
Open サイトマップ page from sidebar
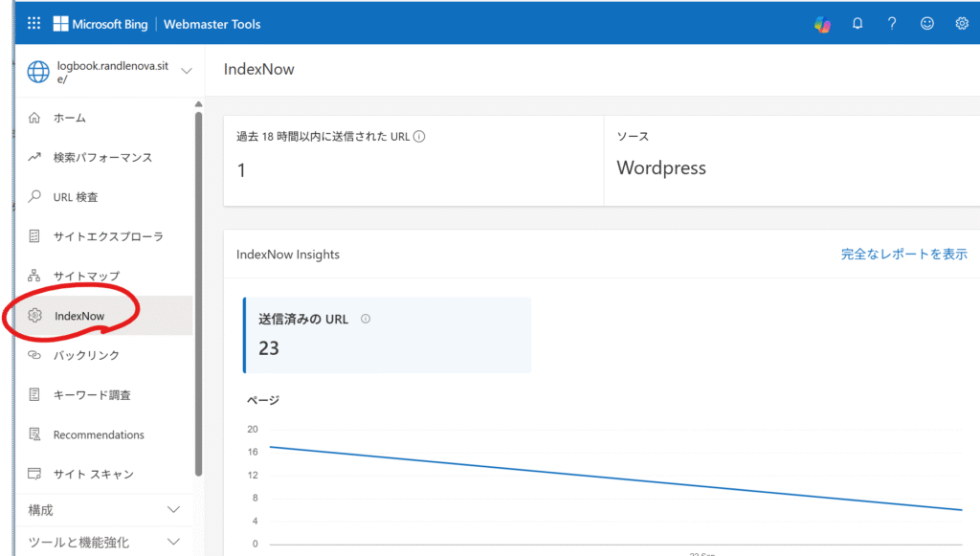86,276
